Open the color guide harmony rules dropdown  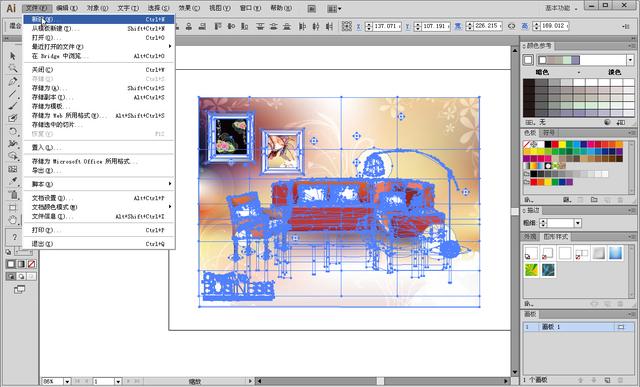pyautogui.click(x=630, y=60)
